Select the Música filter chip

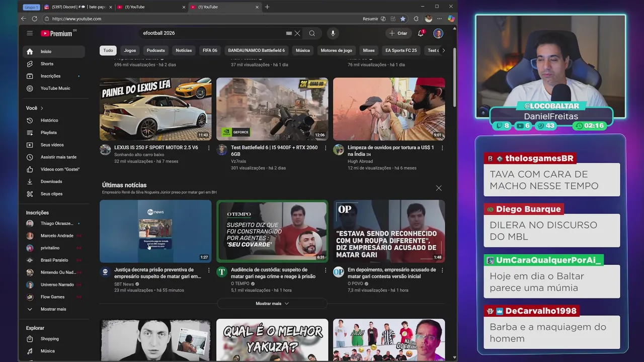click(x=303, y=50)
